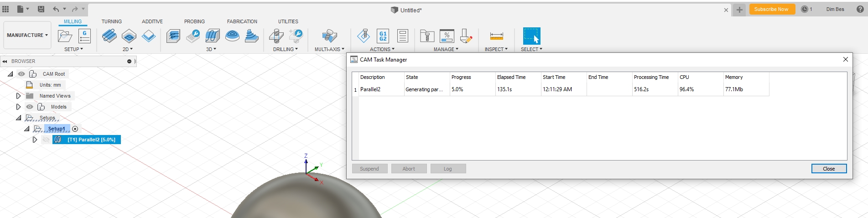Open the MANUFACTURE workspace dropdown
This screenshot has width=868, height=218.
27,35
